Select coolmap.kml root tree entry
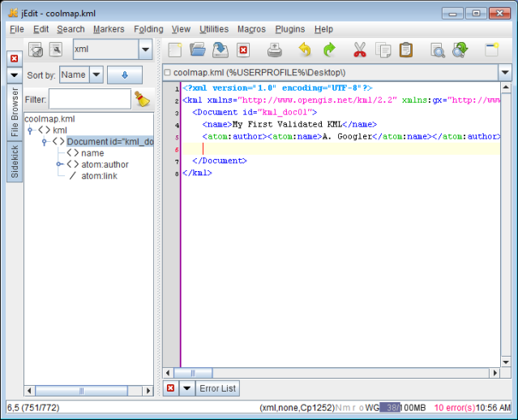Screen dimensions: 518x420 [50, 119]
